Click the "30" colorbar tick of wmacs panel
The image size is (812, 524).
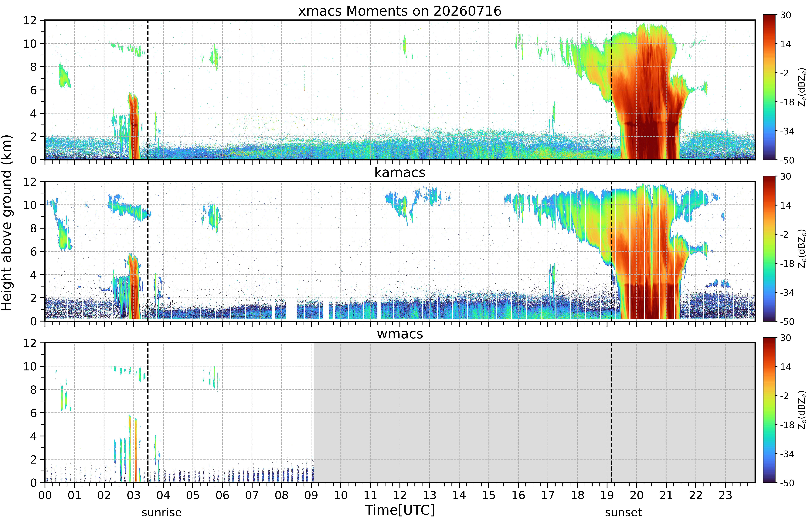(785, 338)
